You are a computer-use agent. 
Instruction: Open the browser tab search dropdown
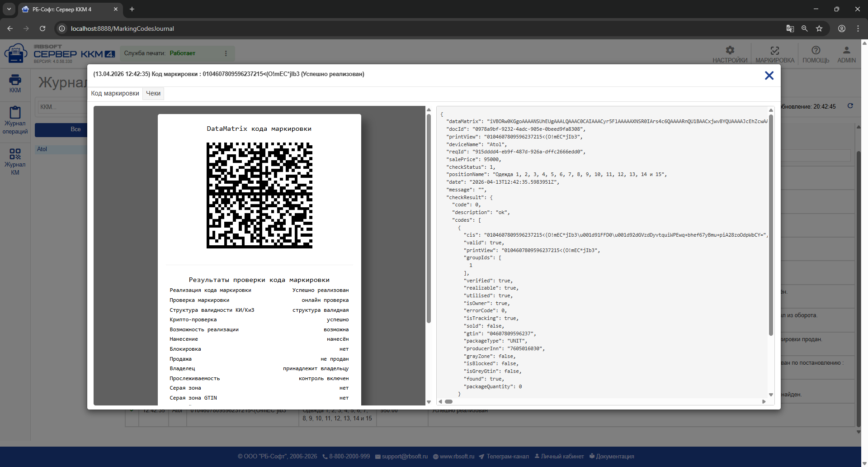click(9, 9)
